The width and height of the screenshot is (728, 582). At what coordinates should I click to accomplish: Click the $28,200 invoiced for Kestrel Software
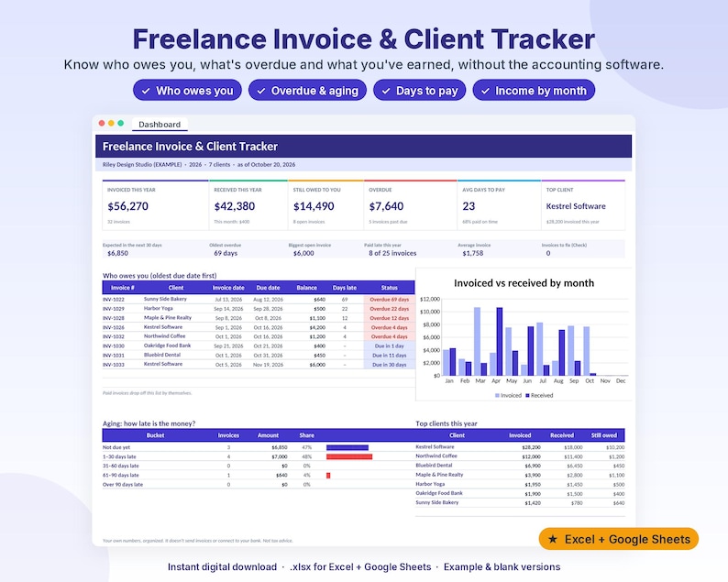point(532,447)
